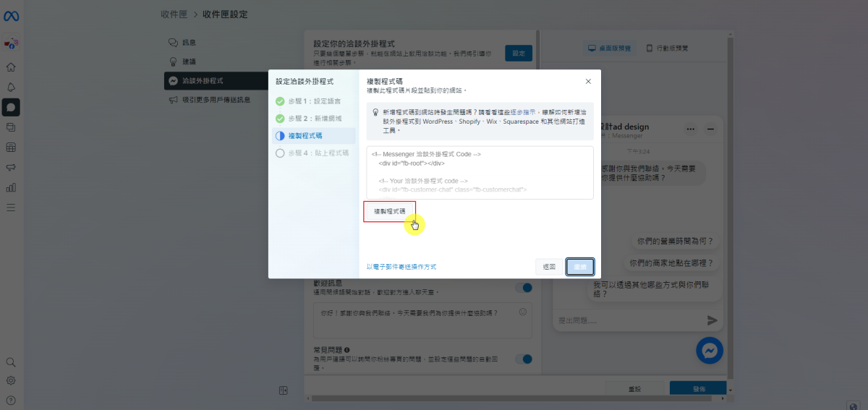Open the help question mark icon
This screenshot has height=410, width=868.
[x=11, y=400]
